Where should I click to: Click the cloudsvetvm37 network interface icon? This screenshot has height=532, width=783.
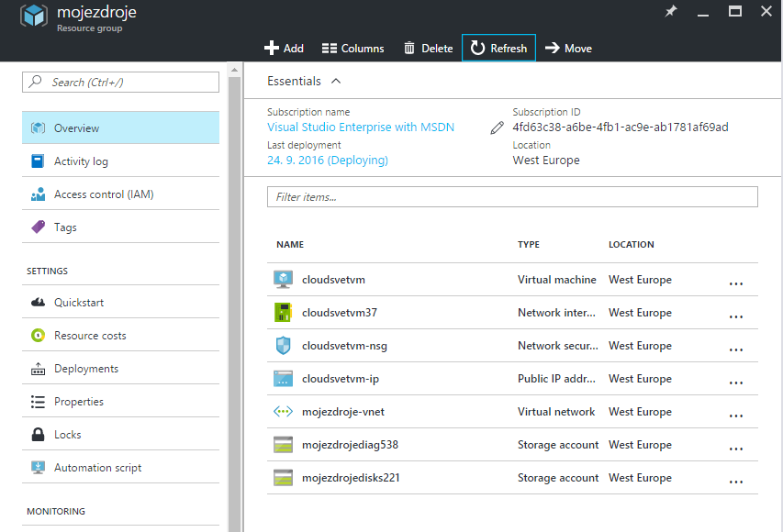(x=283, y=313)
